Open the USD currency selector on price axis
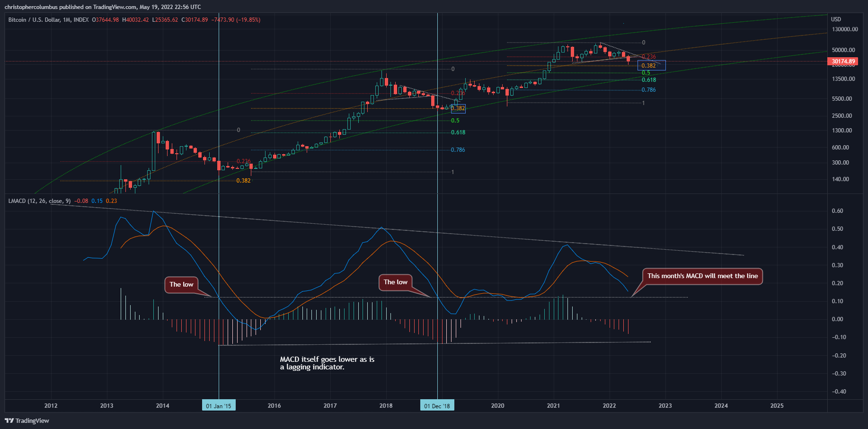 [x=836, y=19]
